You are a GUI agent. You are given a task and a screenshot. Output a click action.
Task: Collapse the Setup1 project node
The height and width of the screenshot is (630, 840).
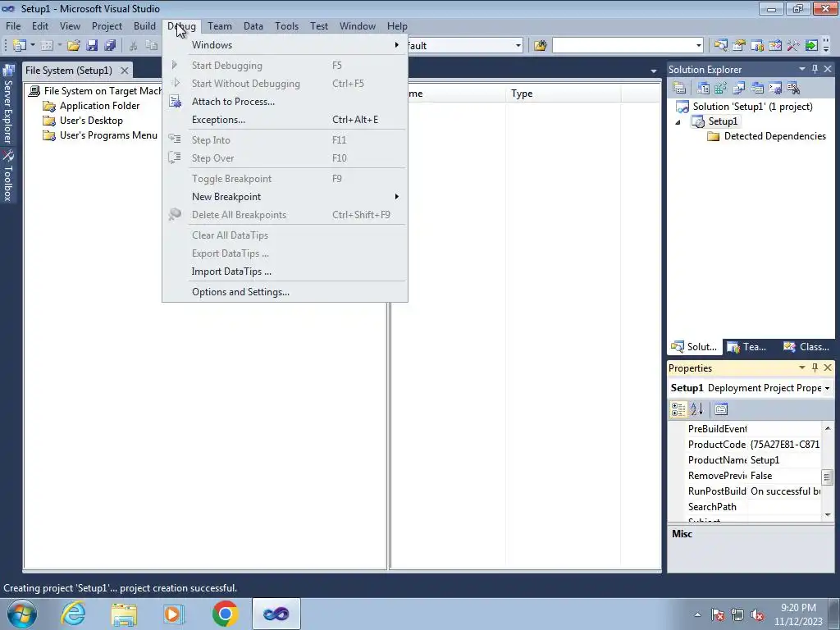coord(678,122)
